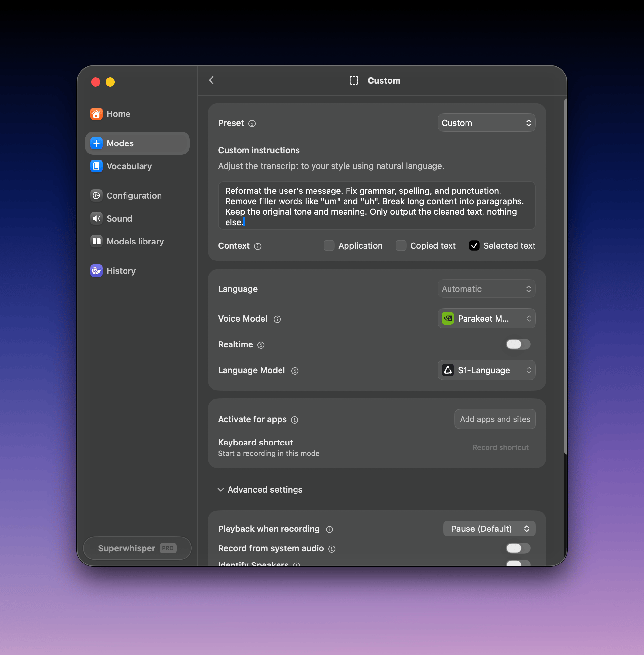Viewport: 644px width, 655px height.
Task: Show info for Record from system audio
Action: 332,549
